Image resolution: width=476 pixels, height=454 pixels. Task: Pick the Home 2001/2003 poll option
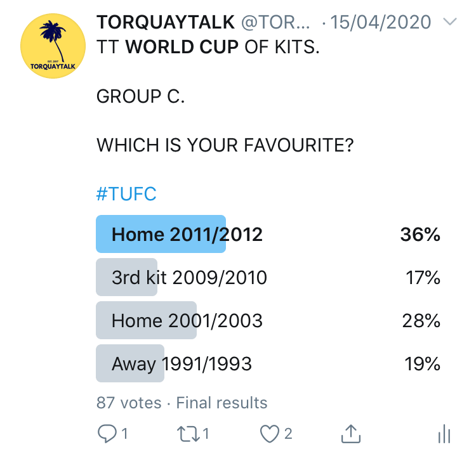click(187, 321)
